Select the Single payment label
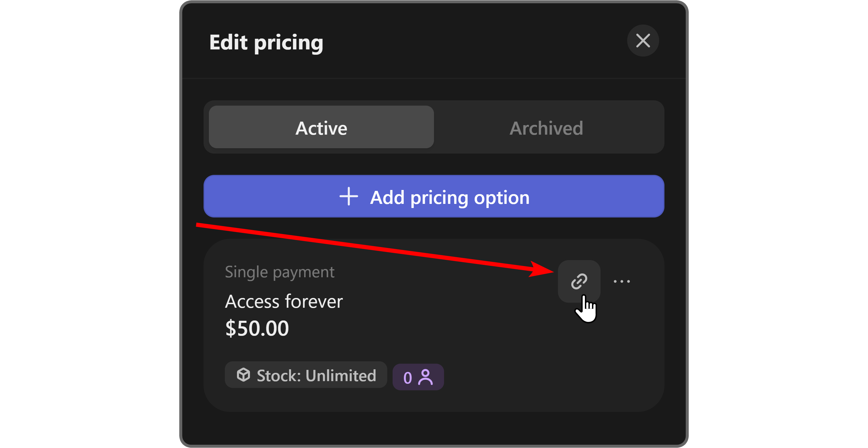 (279, 271)
